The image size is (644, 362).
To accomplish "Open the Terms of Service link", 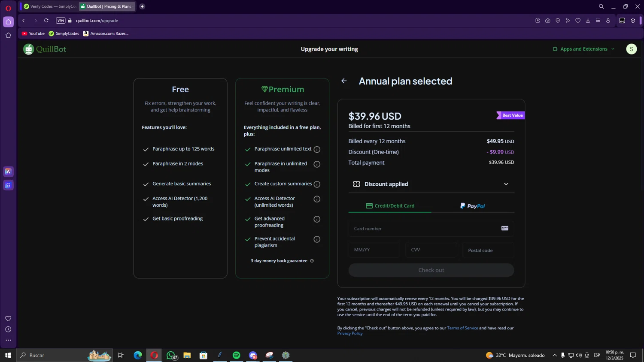I will coord(462,328).
